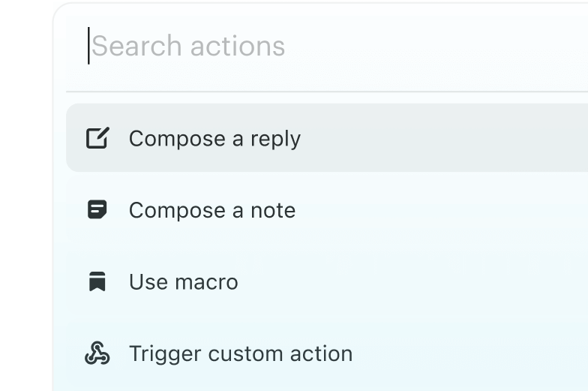Image resolution: width=588 pixels, height=391 pixels.
Task: Click the "Compose a reply" text label
Action: [214, 139]
